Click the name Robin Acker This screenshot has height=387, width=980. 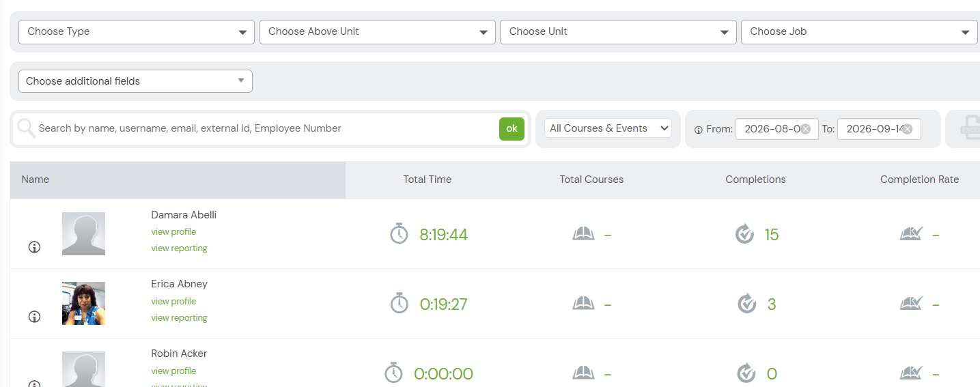click(x=179, y=354)
